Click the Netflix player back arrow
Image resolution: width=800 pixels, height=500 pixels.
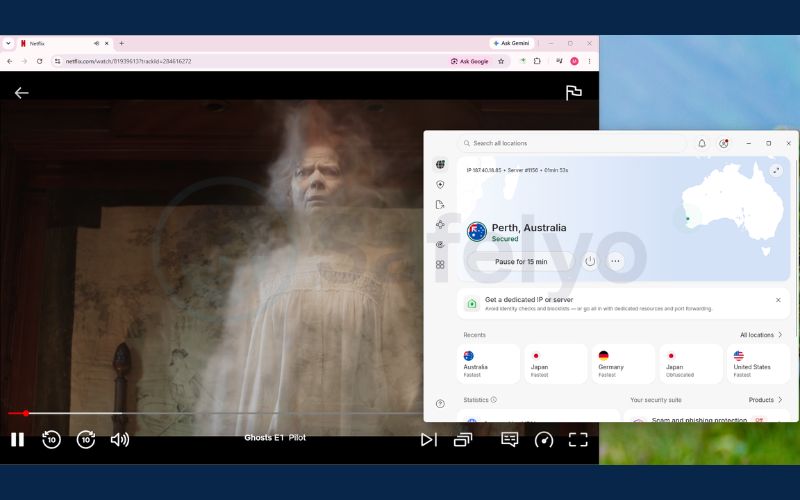coord(21,93)
